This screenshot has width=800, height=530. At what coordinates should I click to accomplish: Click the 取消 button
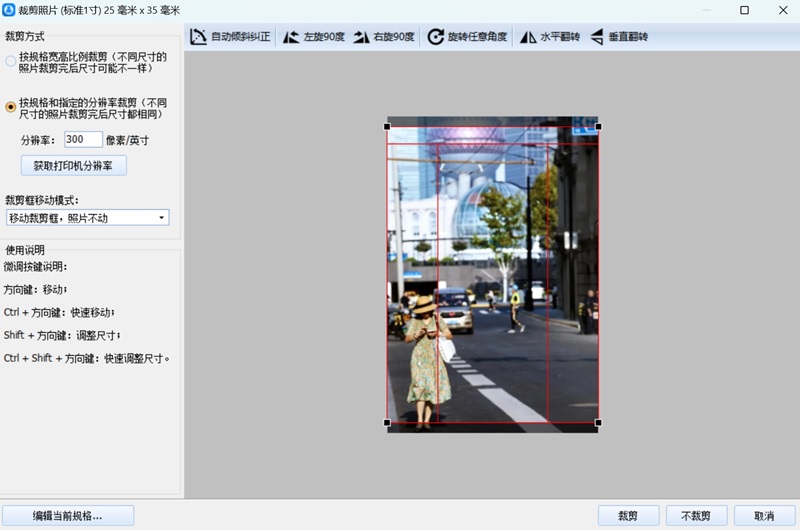[765, 516]
